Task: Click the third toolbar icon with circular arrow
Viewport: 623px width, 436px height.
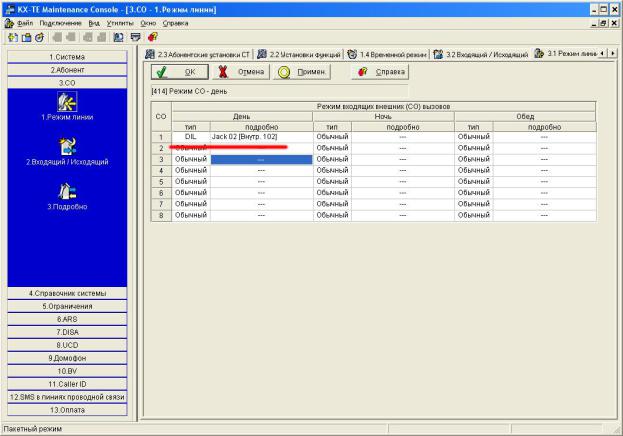Action: coord(39,37)
